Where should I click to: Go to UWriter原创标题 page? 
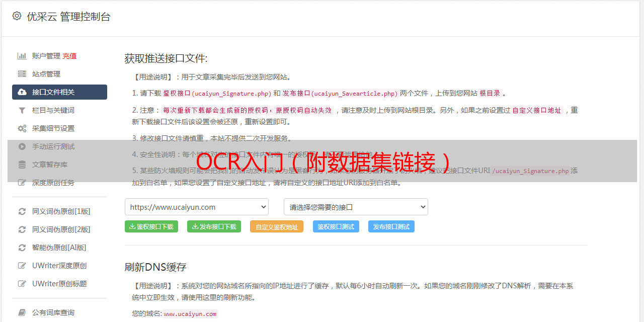[x=59, y=284]
